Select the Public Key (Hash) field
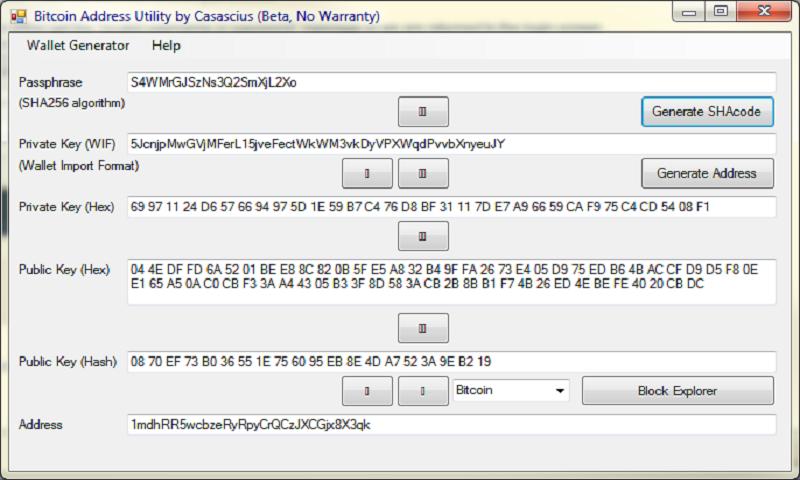The height and width of the screenshot is (480, 800). (x=452, y=362)
